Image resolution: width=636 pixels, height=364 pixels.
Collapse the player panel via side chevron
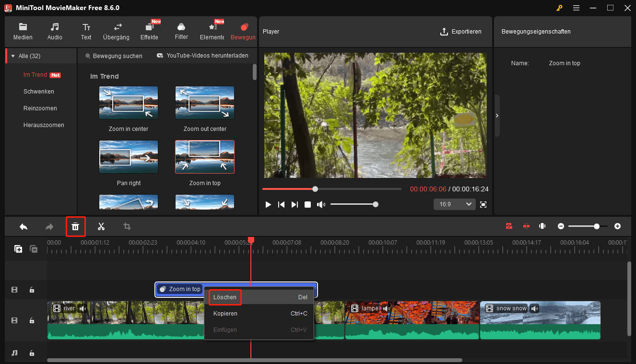pos(497,115)
